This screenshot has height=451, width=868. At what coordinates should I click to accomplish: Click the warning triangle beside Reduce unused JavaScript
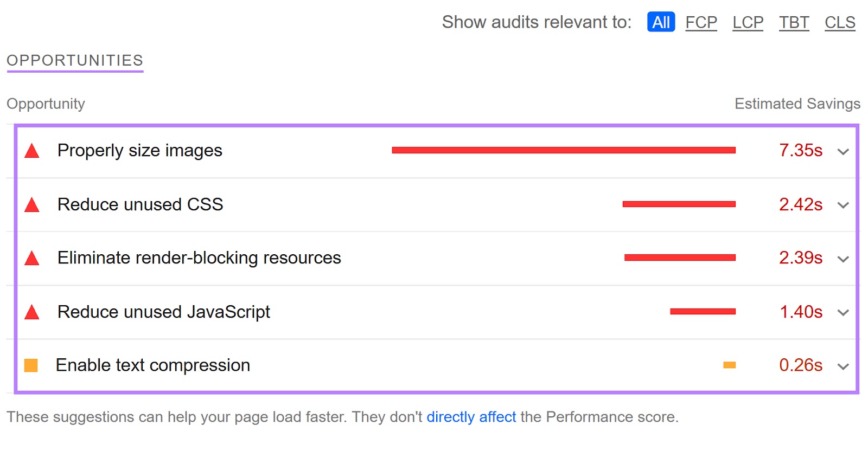[32, 312]
